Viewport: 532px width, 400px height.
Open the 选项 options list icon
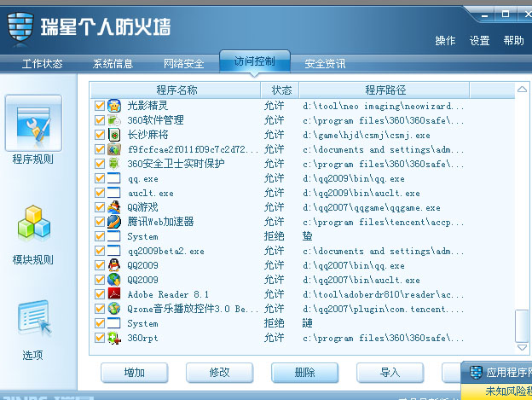[35, 317]
